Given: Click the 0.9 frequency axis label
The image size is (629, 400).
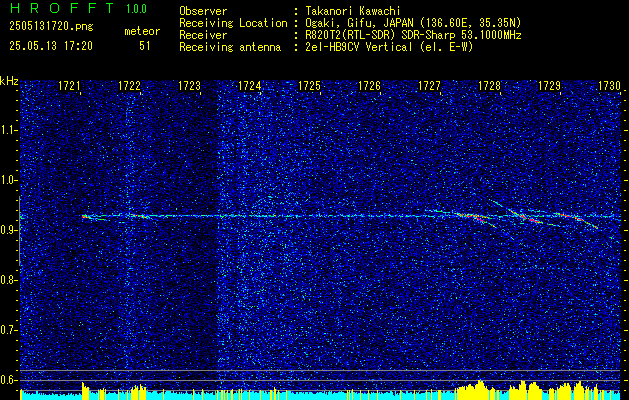Looking at the screenshot, I should click(9, 230).
